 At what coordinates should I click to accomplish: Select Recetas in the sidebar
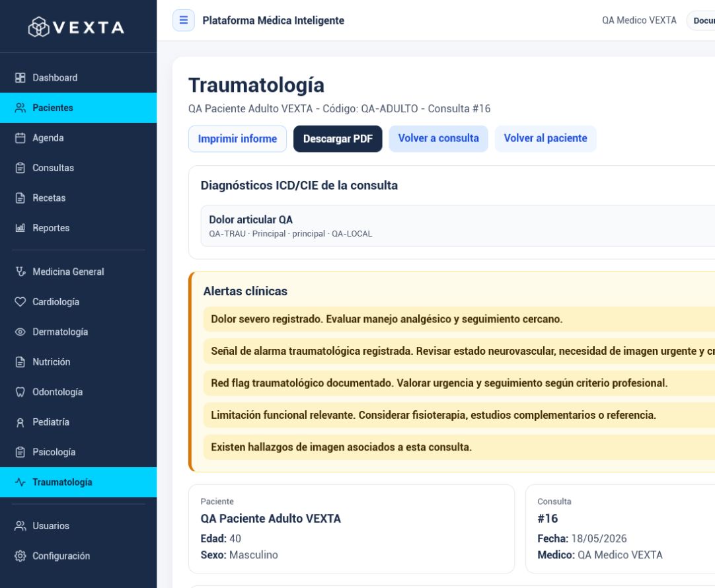tap(79, 198)
